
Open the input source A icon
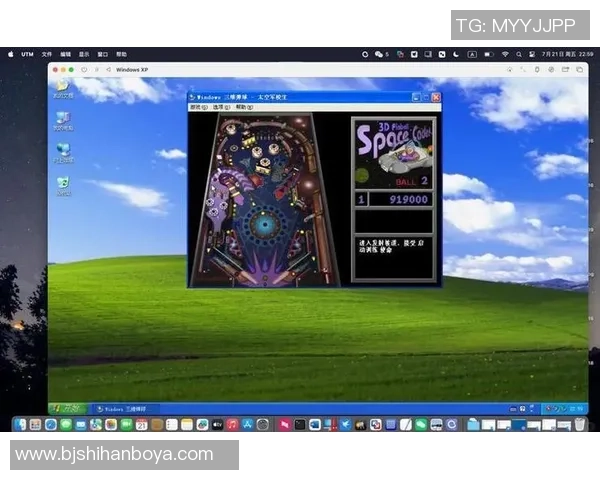(472, 54)
